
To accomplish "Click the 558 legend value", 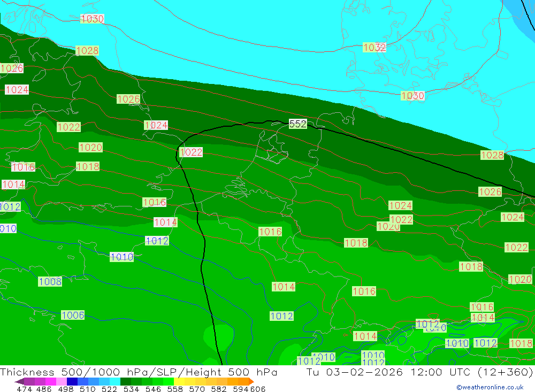I will click(x=175, y=389).
